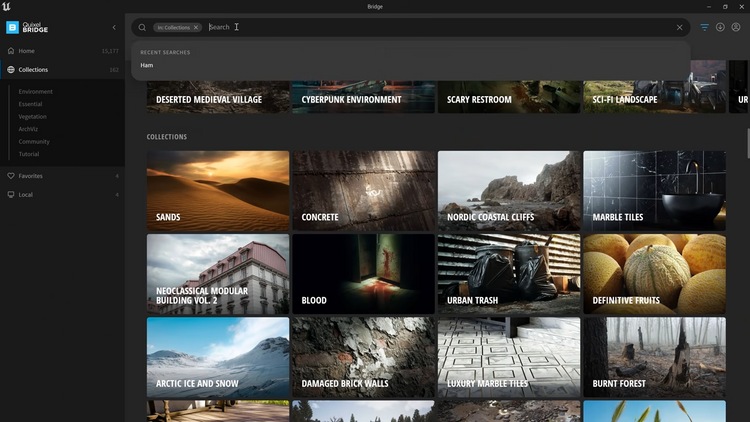Open Favorites in the sidebar
The width and height of the screenshot is (750, 422).
click(62, 176)
